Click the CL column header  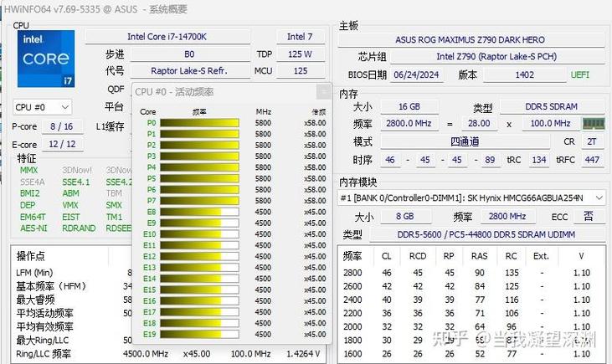[x=387, y=256]
